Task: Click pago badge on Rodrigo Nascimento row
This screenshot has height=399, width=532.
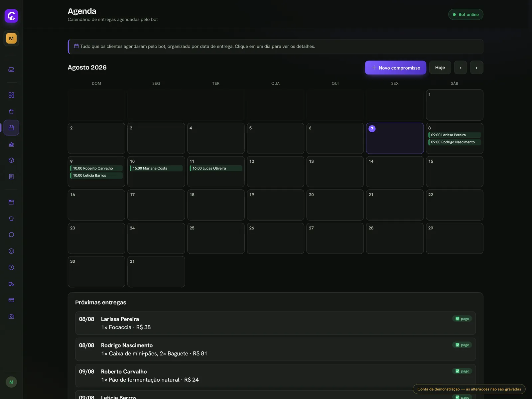Action: pos(462,345)
